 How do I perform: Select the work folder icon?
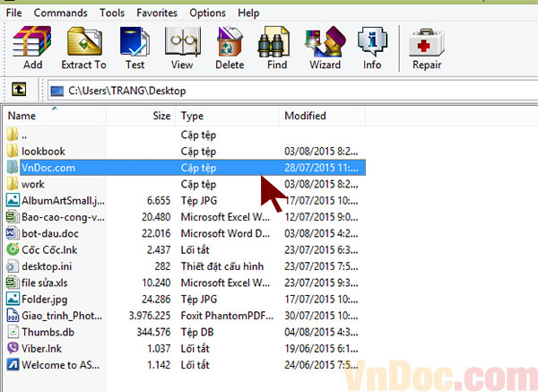13,184
